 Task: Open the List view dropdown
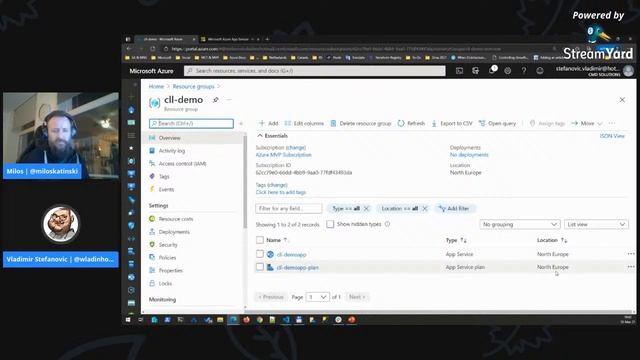[596, 224]
